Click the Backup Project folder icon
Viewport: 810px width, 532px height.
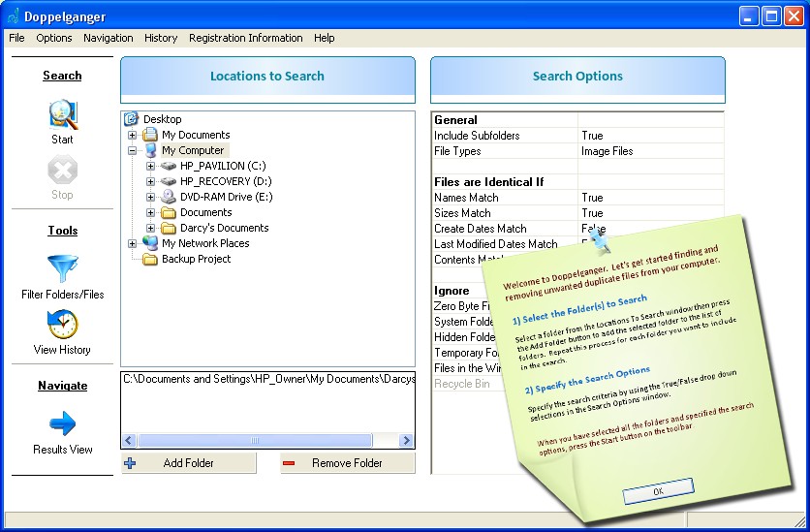[150, 259]
